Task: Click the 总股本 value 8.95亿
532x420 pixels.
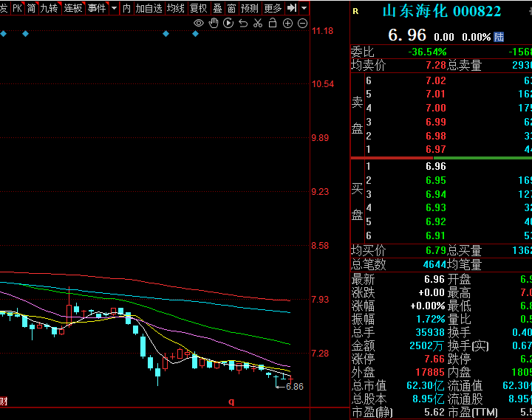Action: pos(429,399)
